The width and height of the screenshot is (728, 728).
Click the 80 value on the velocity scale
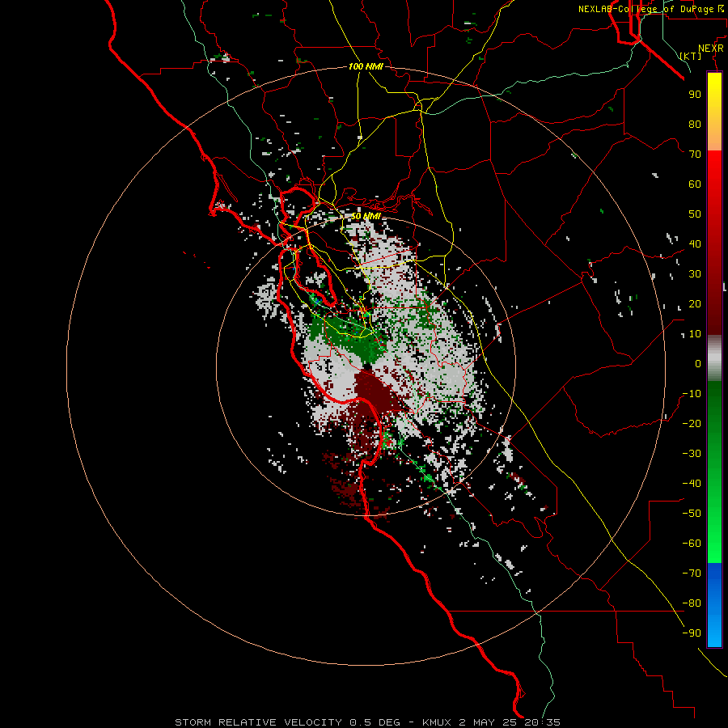click(x=695, y=125)
